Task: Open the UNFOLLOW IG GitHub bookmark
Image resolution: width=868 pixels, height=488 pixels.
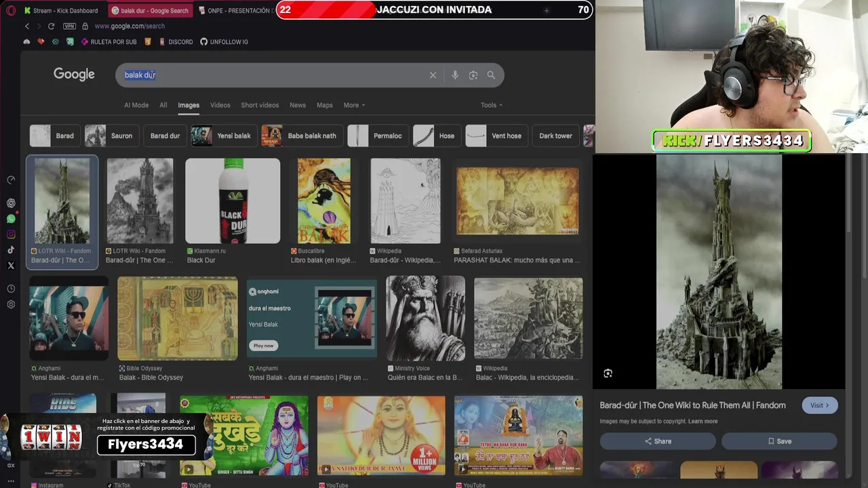Action: click(224, 42)
